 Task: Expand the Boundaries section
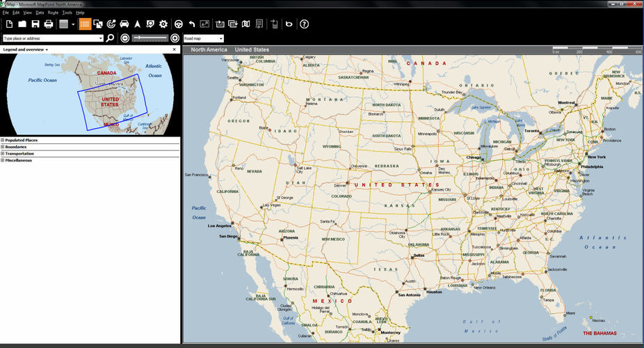coord(3,147)
